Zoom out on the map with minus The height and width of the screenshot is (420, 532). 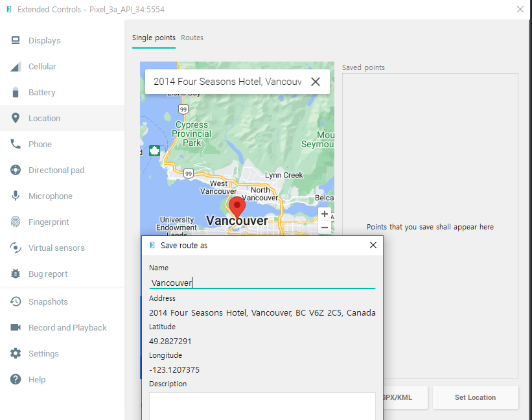(325, 227)
